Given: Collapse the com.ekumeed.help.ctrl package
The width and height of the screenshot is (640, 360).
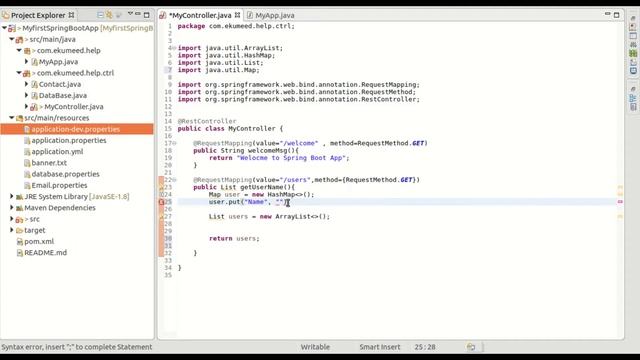Looking at the screenshot, I should tap(19, 73).
